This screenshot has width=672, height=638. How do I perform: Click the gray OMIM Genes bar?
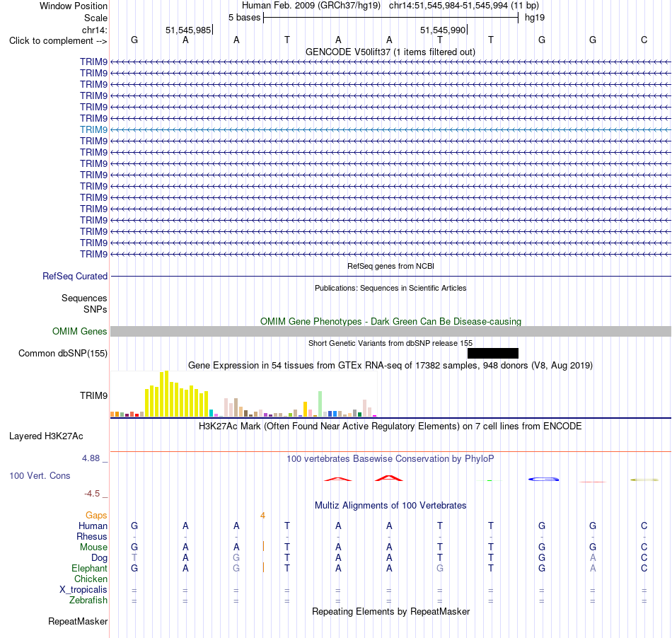coord(391,331)
